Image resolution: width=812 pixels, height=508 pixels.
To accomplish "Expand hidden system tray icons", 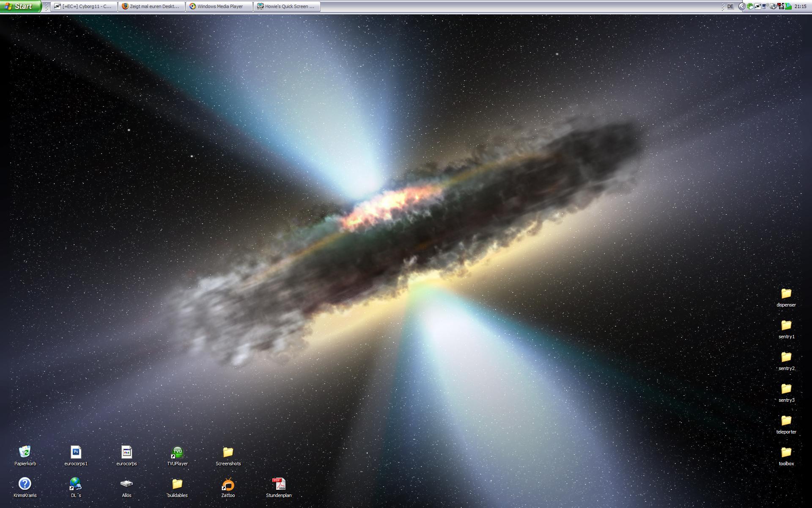I will (x=742, y=6).
